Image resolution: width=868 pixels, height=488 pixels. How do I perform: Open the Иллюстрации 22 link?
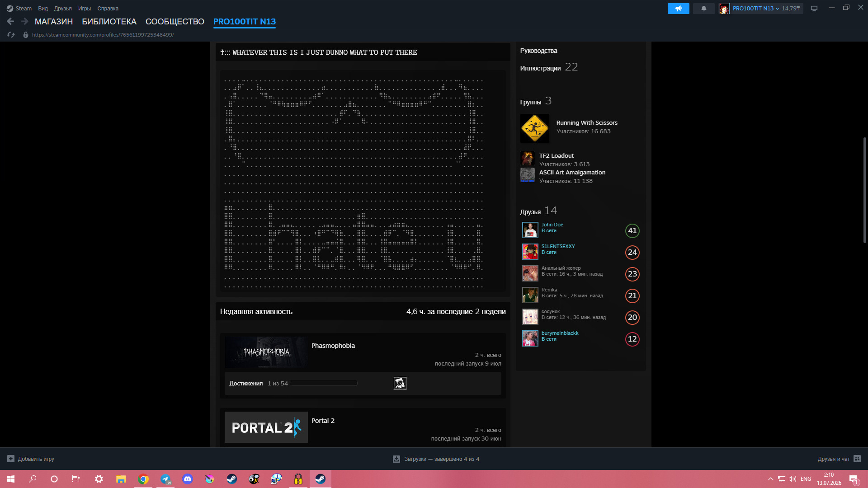[549, 67]
